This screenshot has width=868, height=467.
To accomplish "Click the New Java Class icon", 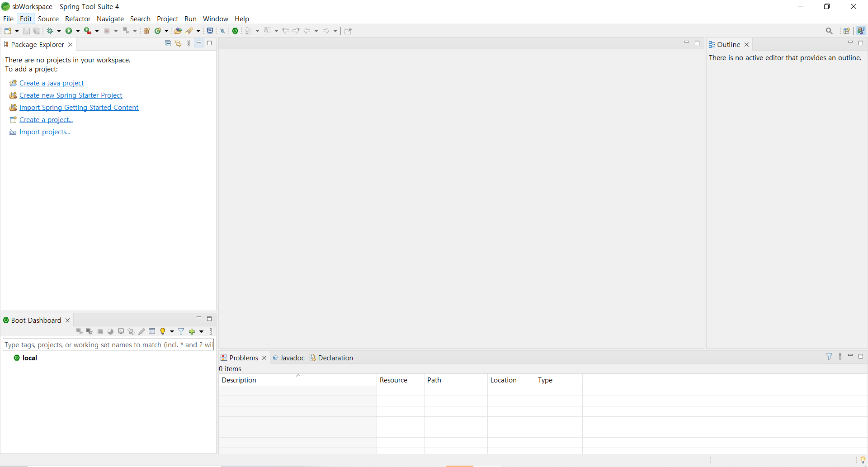I will pos(158,31).
